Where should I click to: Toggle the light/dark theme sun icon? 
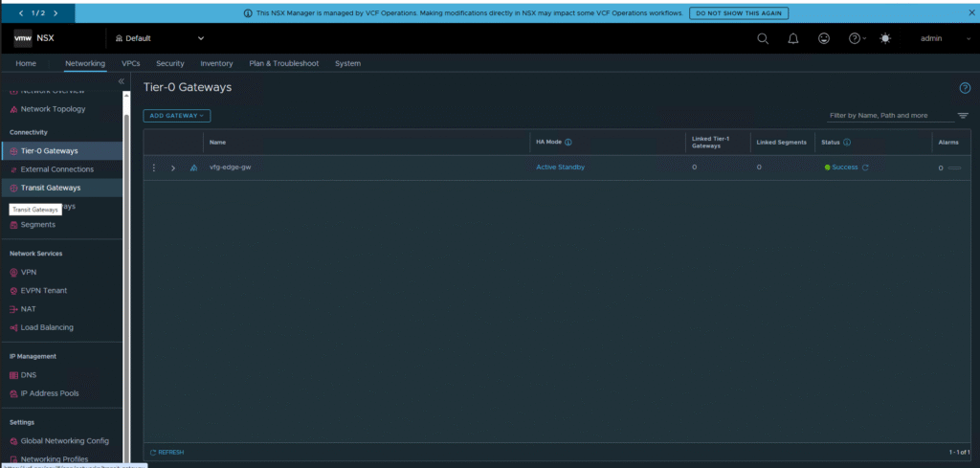pos(884,38)
